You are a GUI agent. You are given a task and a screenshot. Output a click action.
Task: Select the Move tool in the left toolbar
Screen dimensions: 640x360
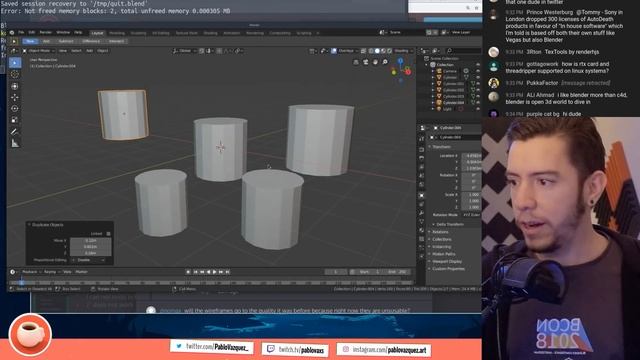[15, 98]
